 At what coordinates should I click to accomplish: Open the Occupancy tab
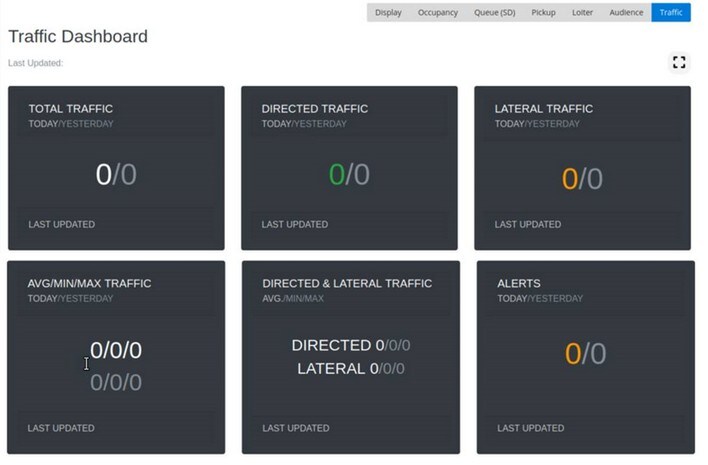point(438,13)
